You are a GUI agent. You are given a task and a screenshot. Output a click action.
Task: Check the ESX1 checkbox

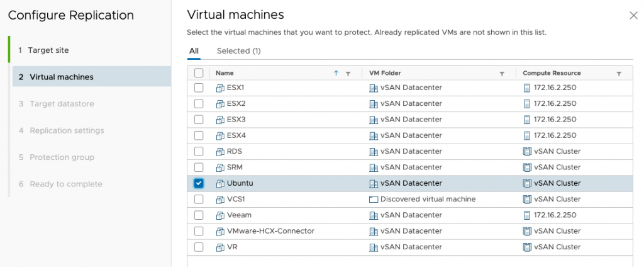(199, 88)
